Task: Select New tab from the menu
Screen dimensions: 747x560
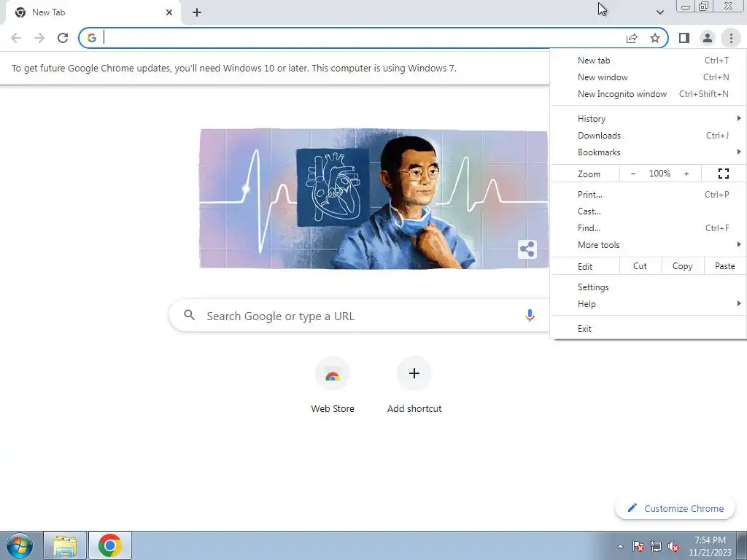Action: (649, 61)
